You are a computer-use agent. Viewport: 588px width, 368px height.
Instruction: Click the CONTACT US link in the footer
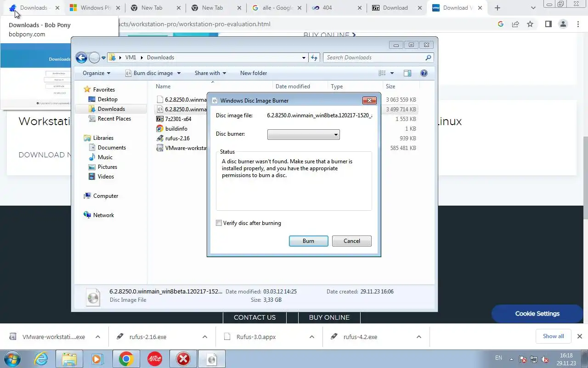pos(254,317)
